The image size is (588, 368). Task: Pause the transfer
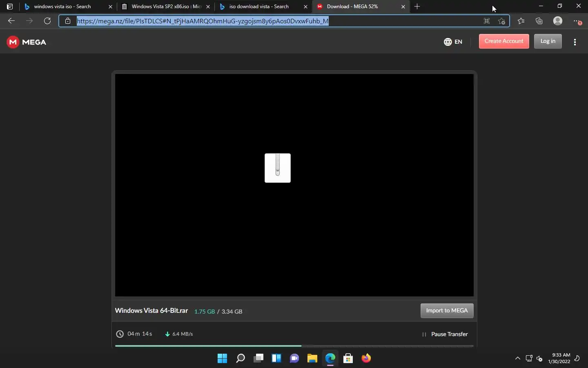[x=445, y=334]
